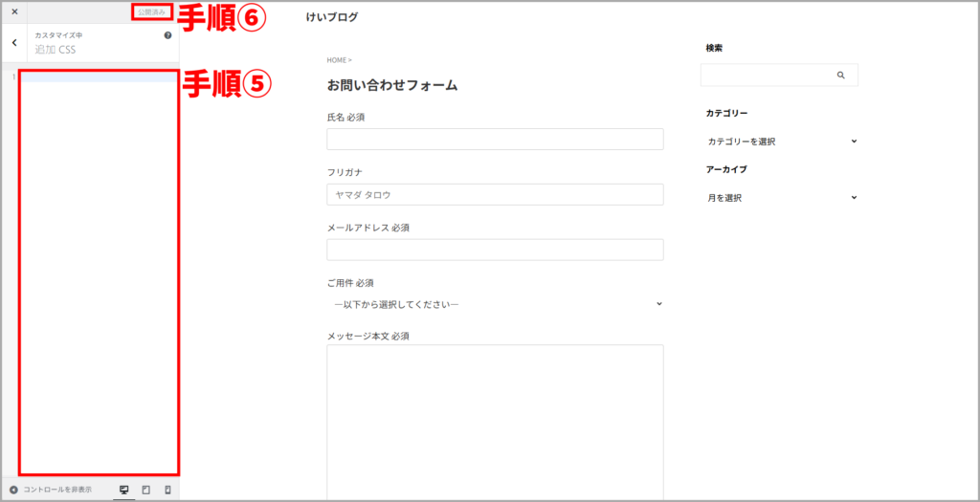980x502 pixels.
Task: Open the help question mark icon
Action: [167, 35]
